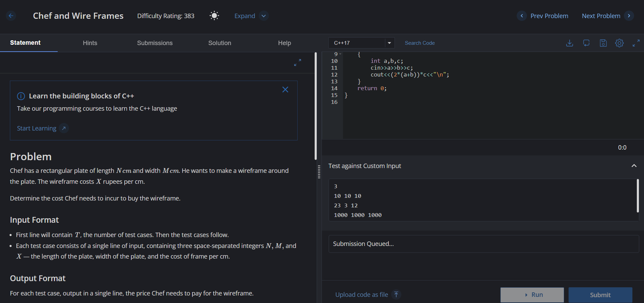Click the custom input scrollbar
644x303 pixels.
(x=638, y=196)
